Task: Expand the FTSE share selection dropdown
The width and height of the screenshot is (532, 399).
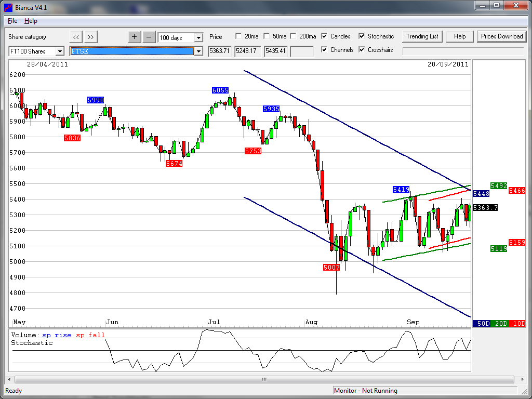Action: tap(198, 51)
